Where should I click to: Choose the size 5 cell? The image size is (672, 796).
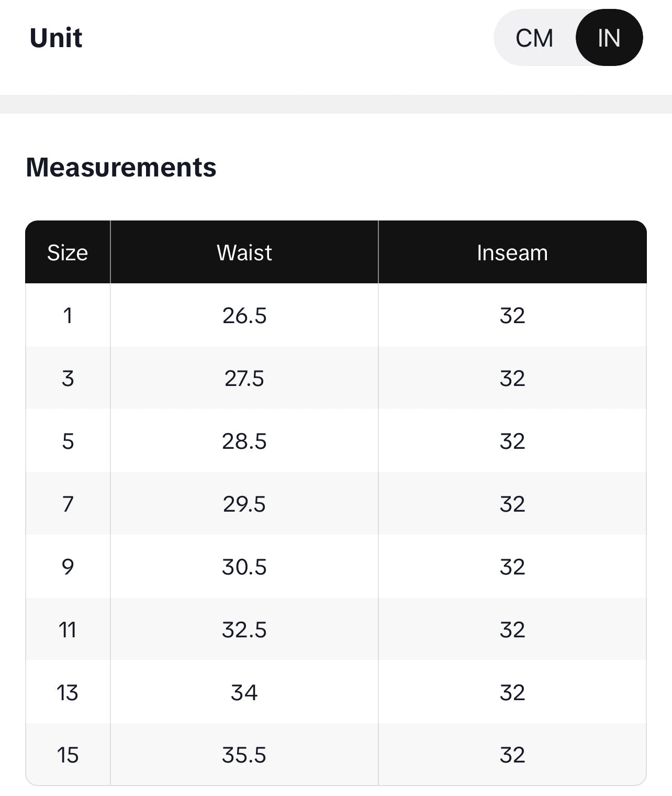tap(68, 441)
